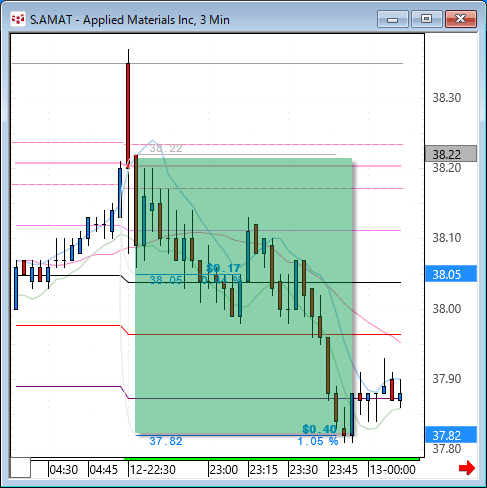Click the chart window app icon in title bar
Viewport: 487px width, 488px height.
(x=18, y=19)
